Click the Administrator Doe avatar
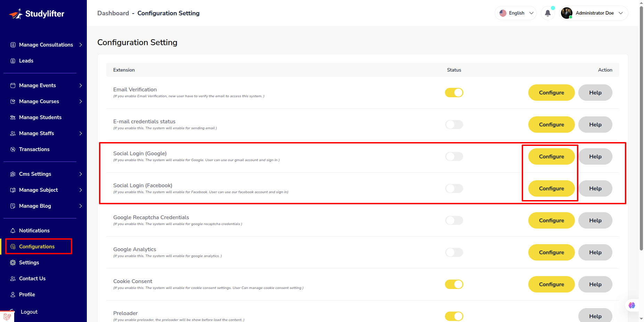Screen dimensions: 644x322 tap(567, 13)
